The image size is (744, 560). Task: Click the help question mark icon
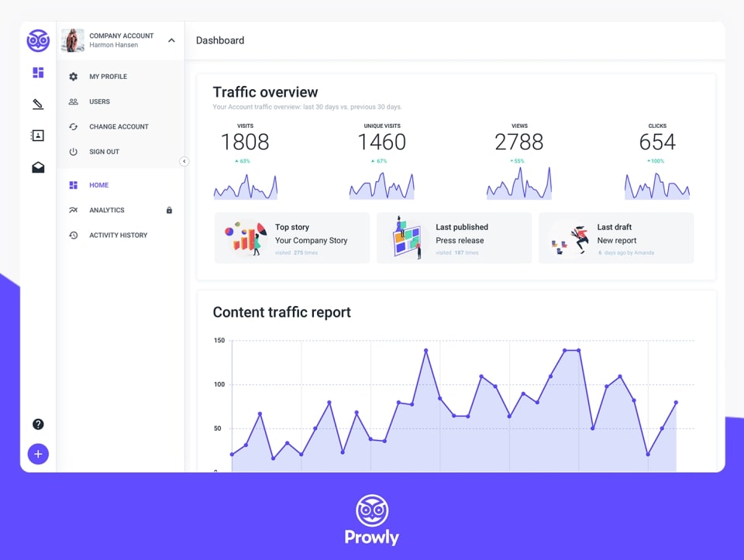coord(38,424)
